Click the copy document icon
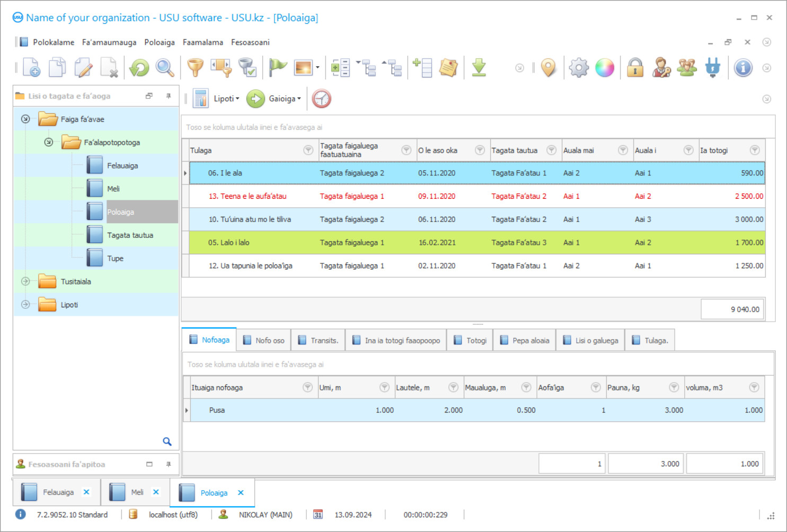 (x=57, y=67)
